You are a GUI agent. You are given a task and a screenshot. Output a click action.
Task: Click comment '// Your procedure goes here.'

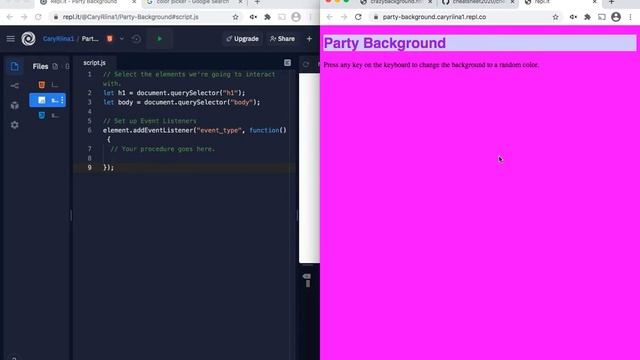162,149
